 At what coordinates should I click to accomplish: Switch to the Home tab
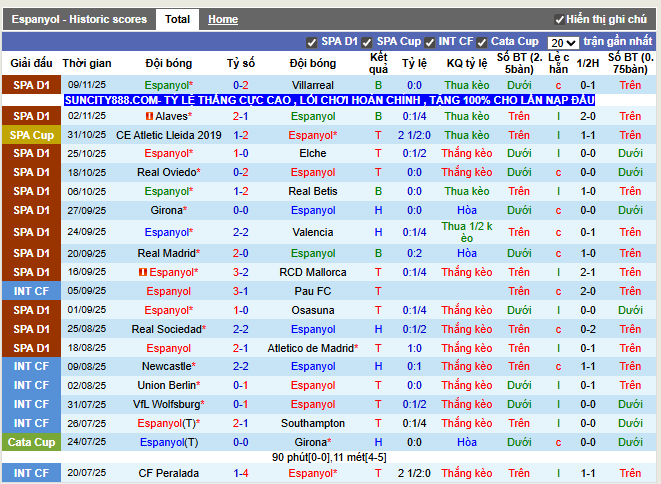pyautogui.click(x=223, y=19)
